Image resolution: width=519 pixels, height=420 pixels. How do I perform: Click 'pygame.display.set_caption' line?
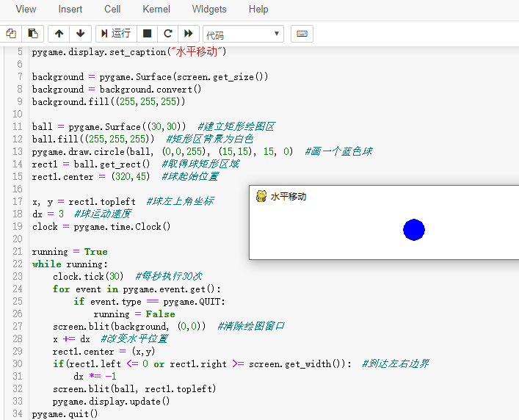point(129,51)
